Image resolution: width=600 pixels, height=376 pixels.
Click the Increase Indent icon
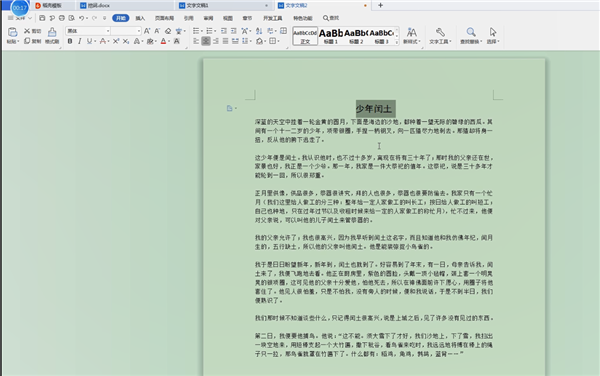tap(233, 31)
